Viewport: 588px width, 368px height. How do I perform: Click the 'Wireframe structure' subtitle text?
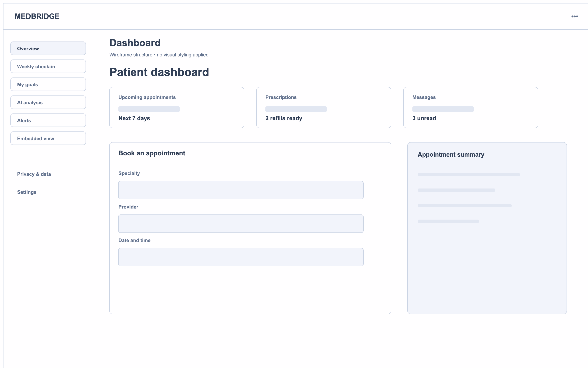pos(159,55)
